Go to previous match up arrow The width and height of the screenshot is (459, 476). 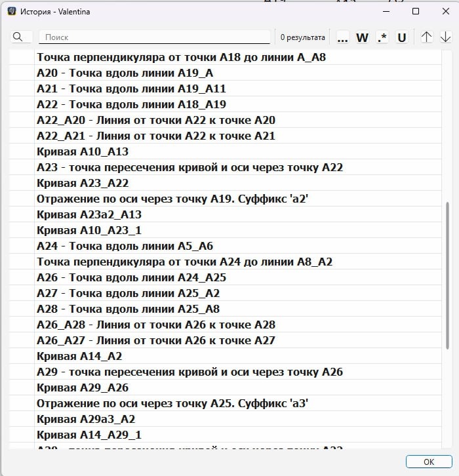point(426,37)
